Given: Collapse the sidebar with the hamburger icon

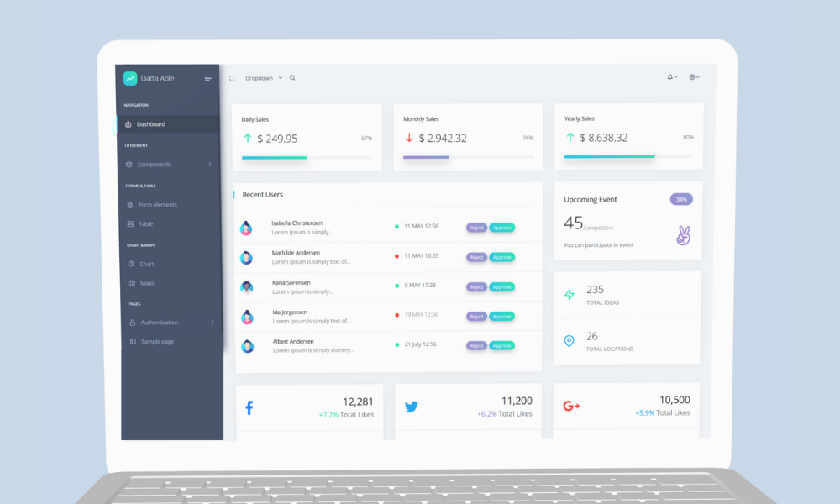Looking at the screenshot, I should pos(208,79).
